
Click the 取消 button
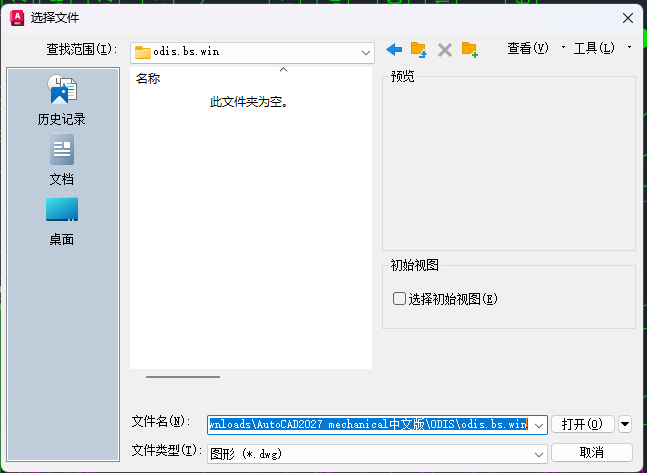[x=592, y=453]
